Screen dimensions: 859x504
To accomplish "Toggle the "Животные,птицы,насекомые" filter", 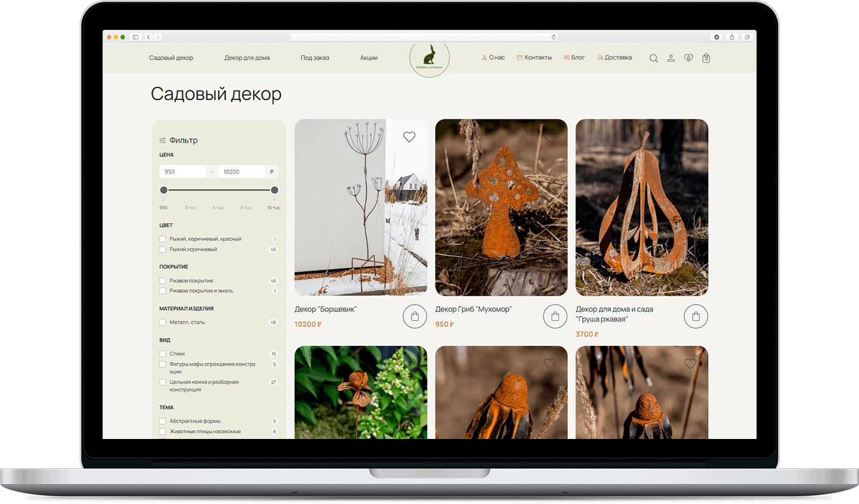I will pyautogui.click(x=163, y=431).
